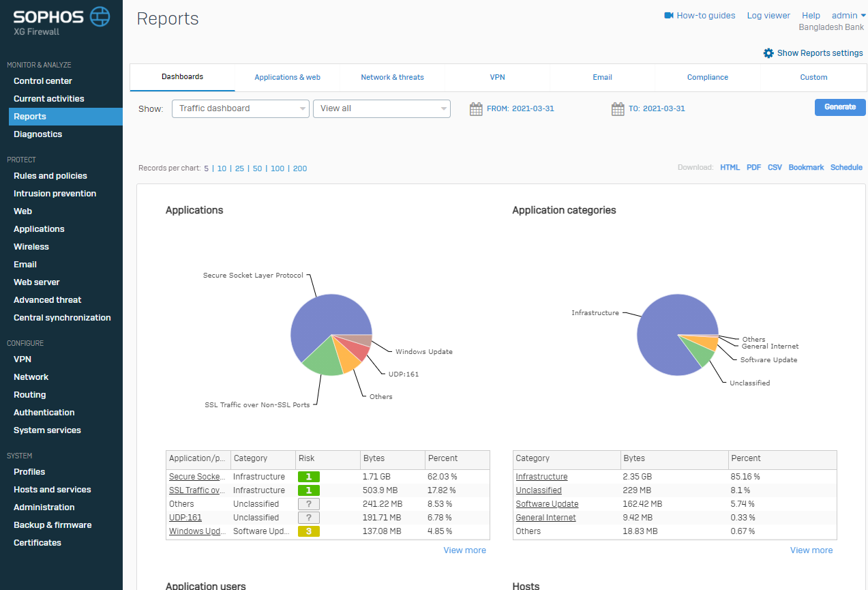Screen dimensions: 868x590
Task: Click the green risk 1 badge for Secure Socket
Action: point(308,477)
